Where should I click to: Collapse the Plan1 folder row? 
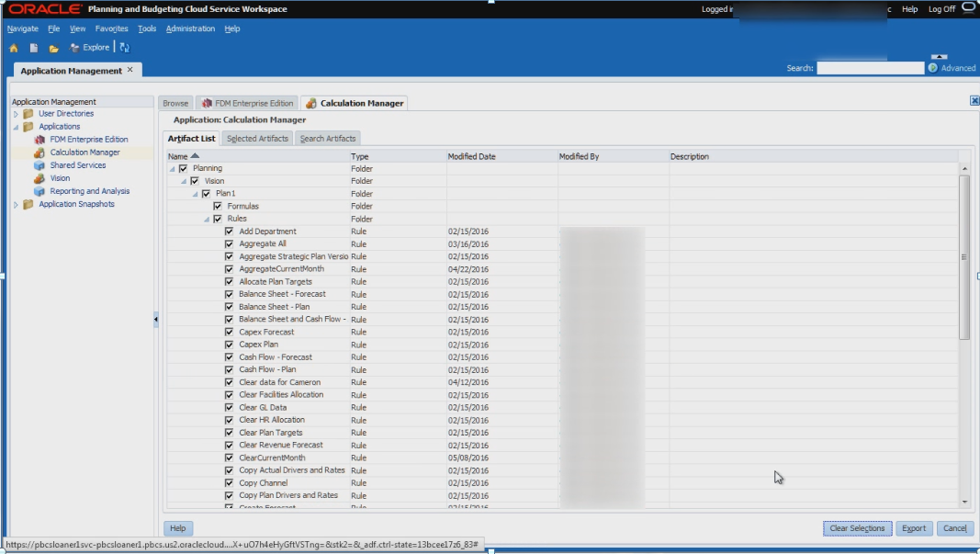195,194
